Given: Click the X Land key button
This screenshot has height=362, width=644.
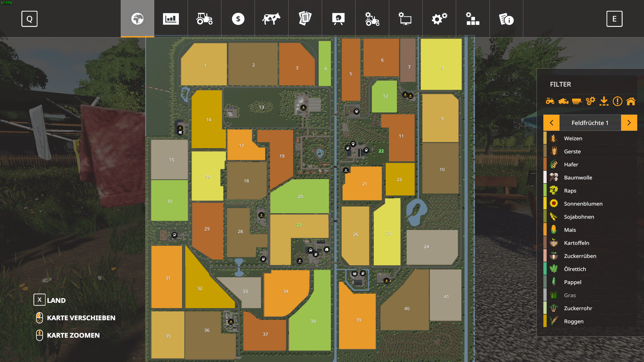Looking at the screenshot, I should [39, 300].
